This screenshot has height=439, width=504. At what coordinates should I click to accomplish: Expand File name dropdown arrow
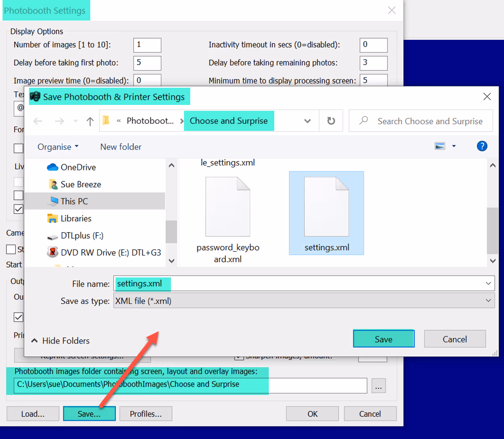pos(488,284)
